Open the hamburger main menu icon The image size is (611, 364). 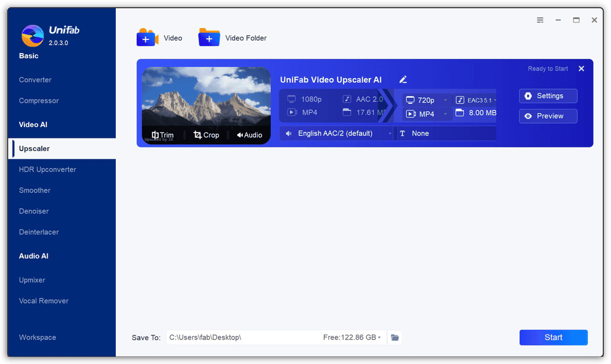click(540, 20)
